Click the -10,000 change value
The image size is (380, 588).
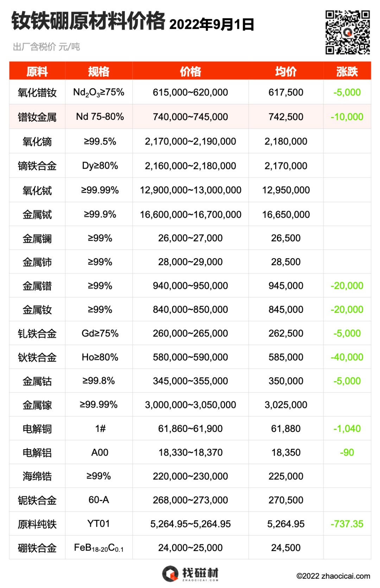point(347,117)
